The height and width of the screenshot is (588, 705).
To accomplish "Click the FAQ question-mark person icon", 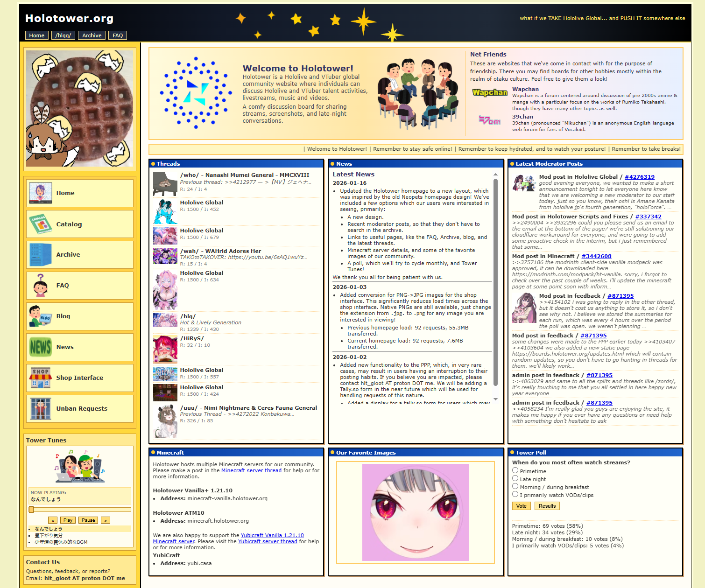I will 41,286.
